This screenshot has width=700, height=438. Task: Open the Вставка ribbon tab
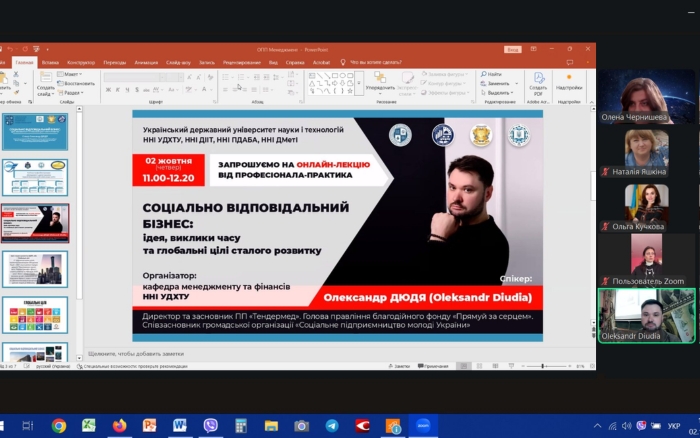pos(50,62)
